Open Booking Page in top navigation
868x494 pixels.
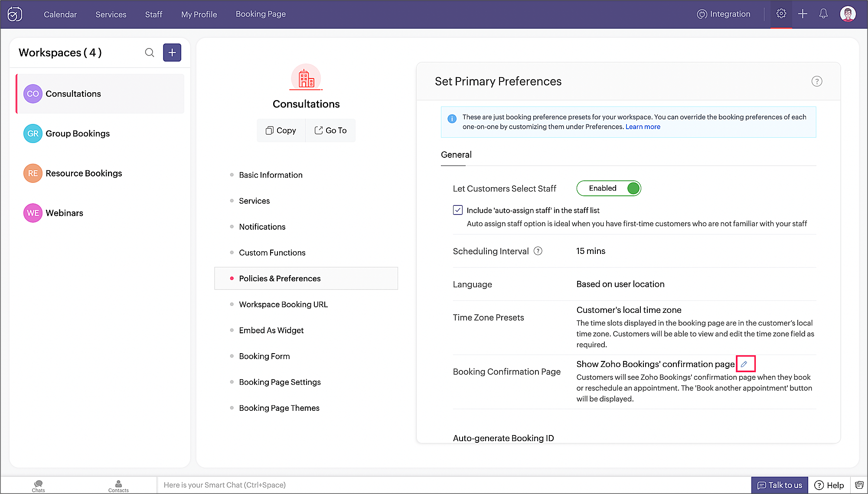tap(261, 14)
